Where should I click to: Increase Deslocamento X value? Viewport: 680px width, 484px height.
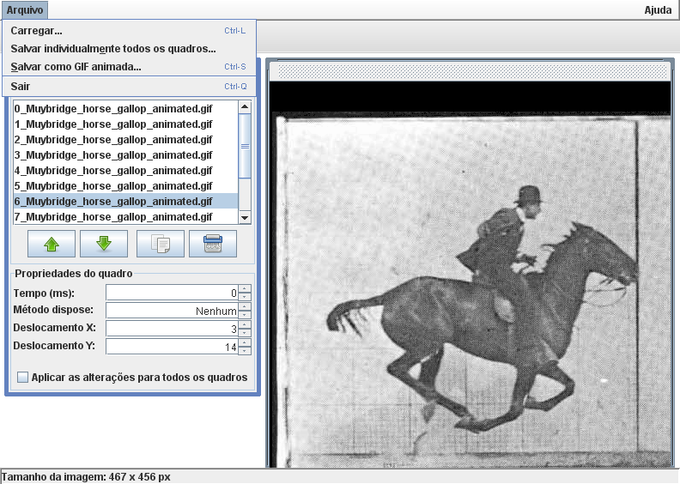pos(245,325)
